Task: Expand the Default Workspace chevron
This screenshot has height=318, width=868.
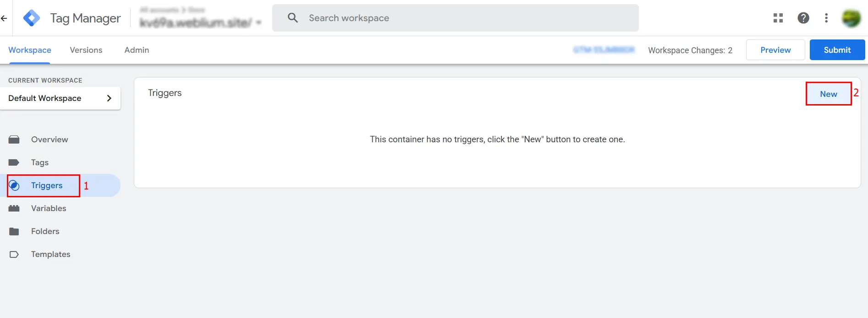Action: click(x=109, y=98)
